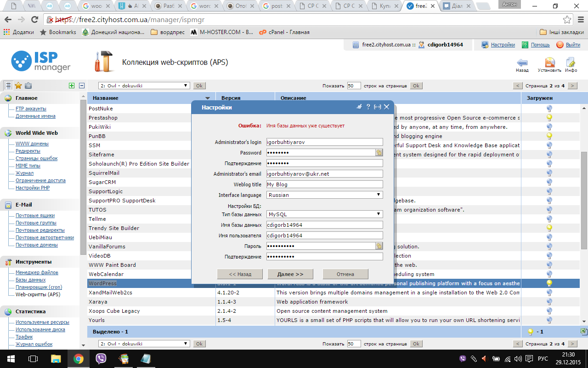
Task: Open Chrome menu hamburger button
Action: click(x=580, y=20)
